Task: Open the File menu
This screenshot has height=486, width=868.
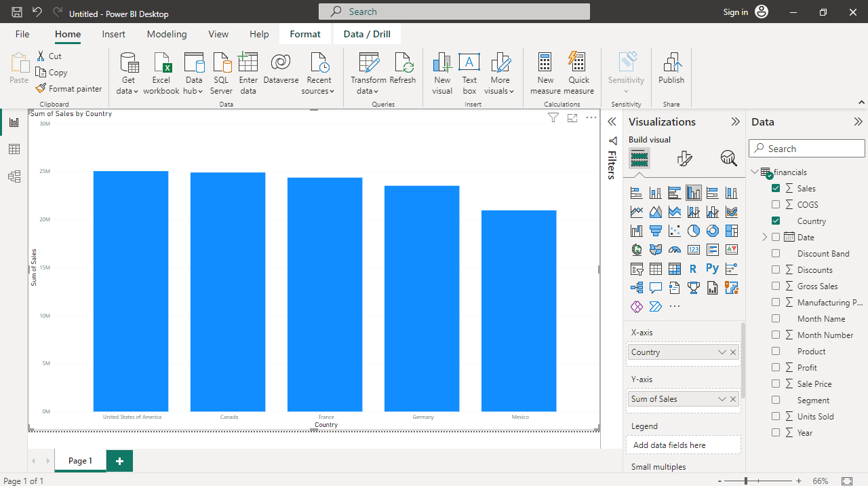Action: click(x=22, y=34)
